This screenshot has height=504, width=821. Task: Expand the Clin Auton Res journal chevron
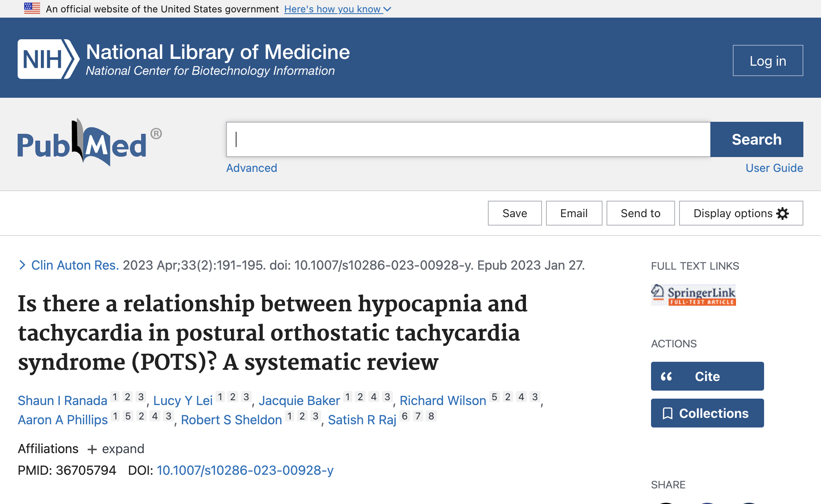[x=22, y=265]
